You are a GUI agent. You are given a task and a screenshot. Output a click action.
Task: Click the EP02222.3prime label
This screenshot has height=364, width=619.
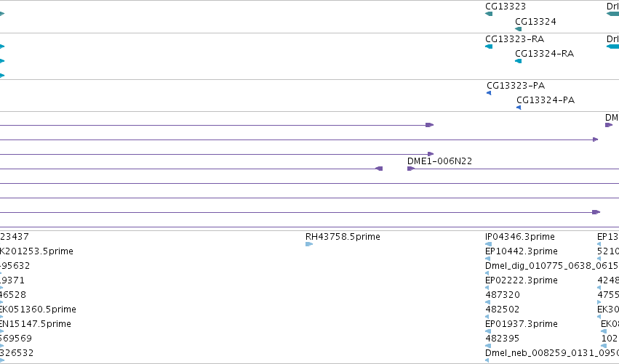(x=522, y=280)
